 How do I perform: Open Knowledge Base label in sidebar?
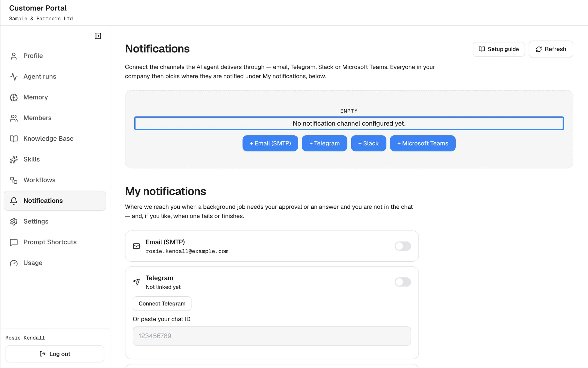click(x=48, y=139)
